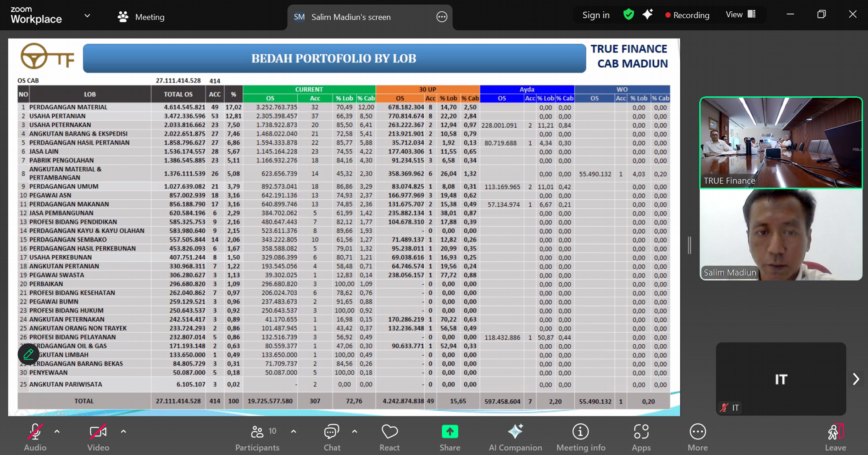The height and width of the screenshot is (455, 868).
Task: Click the TF steering wheel logo
Action: tap(47, 56)
